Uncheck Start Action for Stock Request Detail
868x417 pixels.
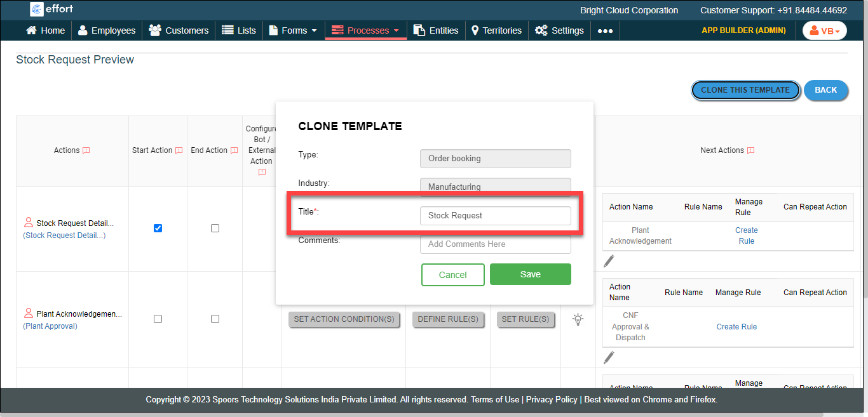(x=158, y=228)
